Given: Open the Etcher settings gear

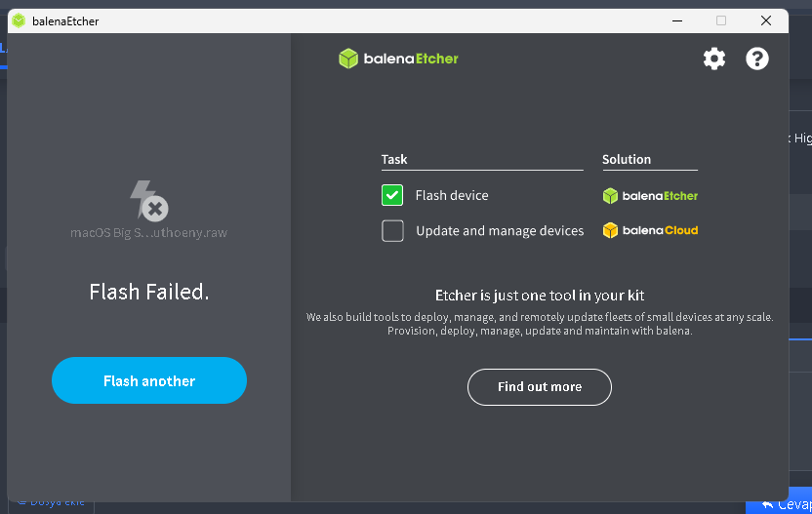Looking at the screenshot, I should (x=714, y=59).
